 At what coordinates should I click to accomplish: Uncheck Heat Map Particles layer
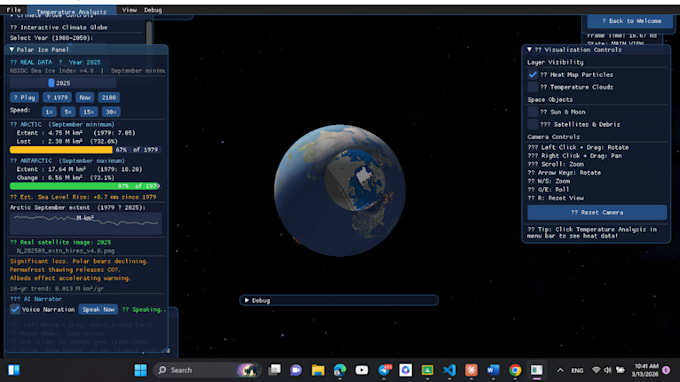(x=533, y=75)
